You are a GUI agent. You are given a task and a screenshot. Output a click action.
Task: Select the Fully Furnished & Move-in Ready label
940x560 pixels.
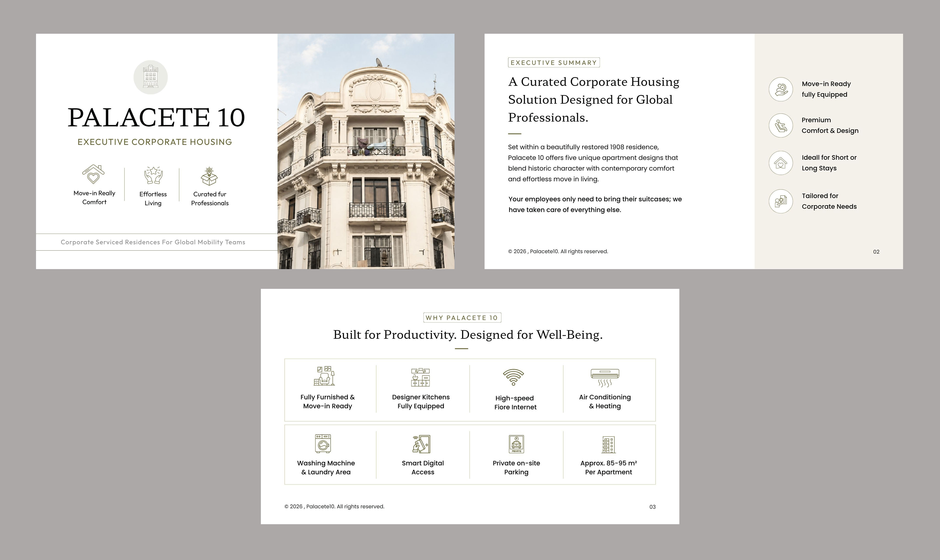tap(328, 401)
